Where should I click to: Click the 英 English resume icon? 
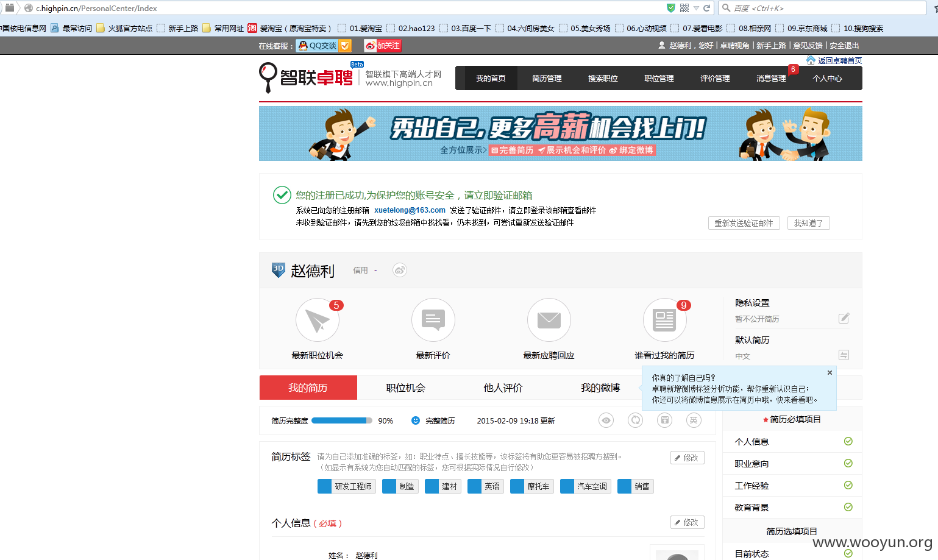point(694,420)
